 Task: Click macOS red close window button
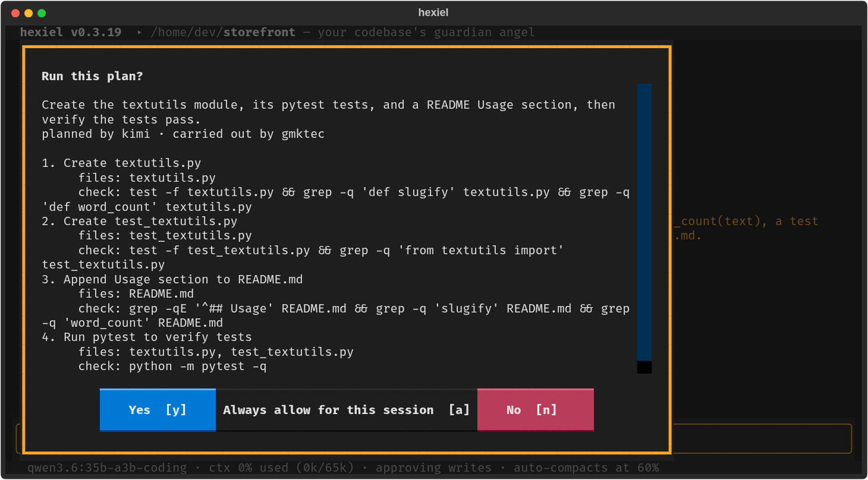click(x=15, y=13)
